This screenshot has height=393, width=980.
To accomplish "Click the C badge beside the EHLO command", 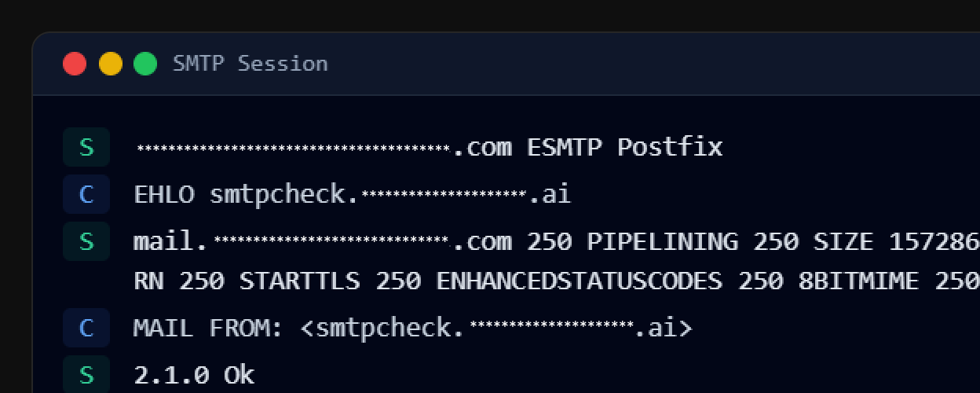I will point(86,194).
